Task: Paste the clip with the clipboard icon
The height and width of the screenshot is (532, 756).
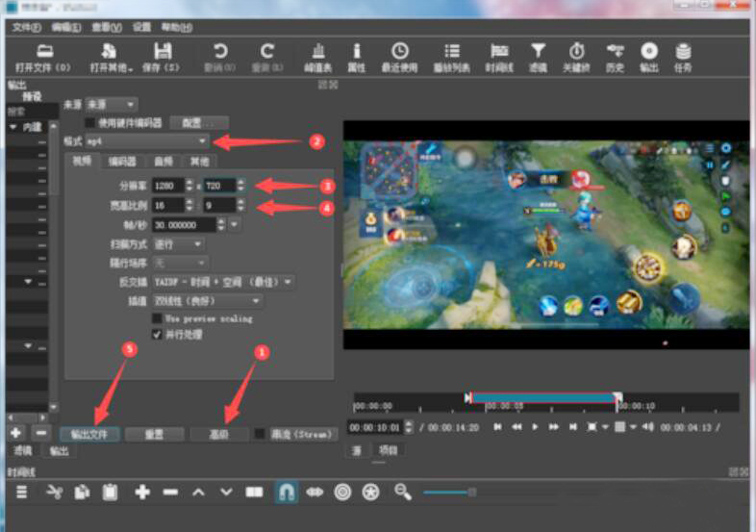Action: (110, 493)
